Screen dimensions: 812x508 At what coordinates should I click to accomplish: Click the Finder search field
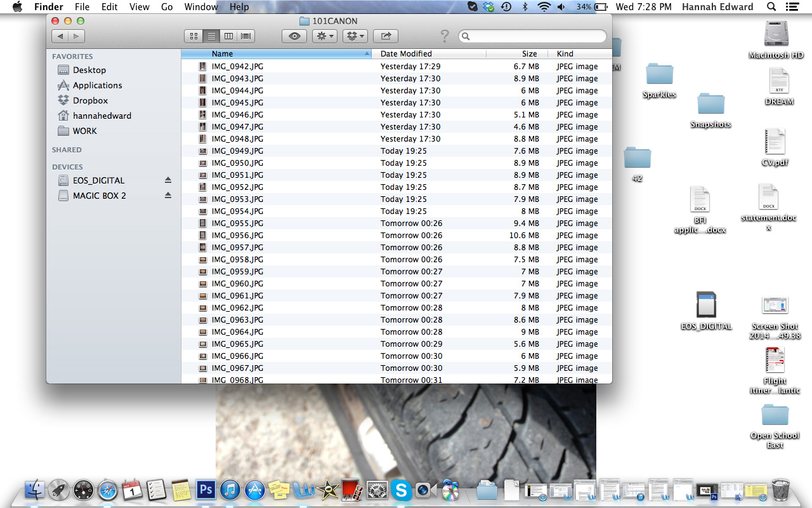tap(532, 36)
